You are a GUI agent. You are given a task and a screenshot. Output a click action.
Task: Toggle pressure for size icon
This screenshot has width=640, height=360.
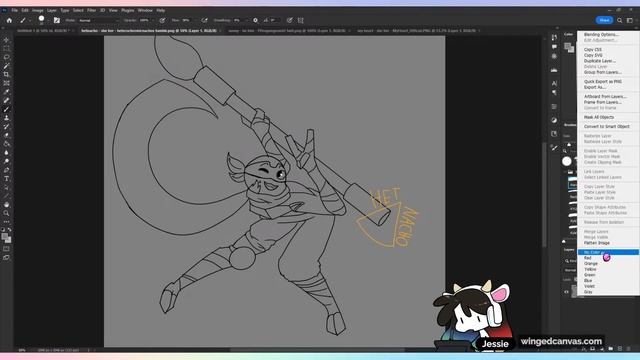(289, 20)
